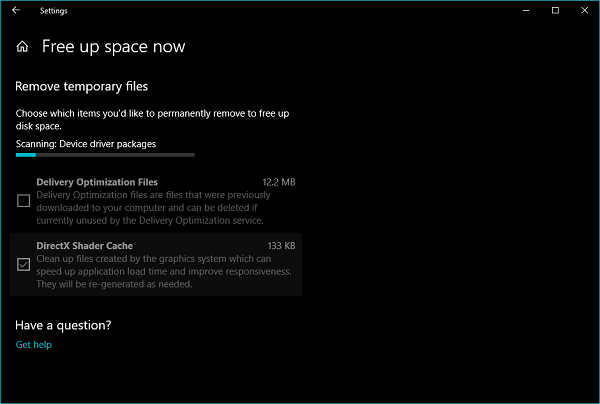Click the Have a question? heading
Image resolution: width=600 pixels, height=404 pixels.
[63, 325]
